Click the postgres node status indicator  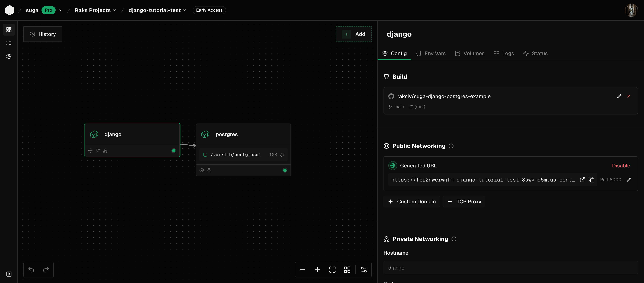point(285,170)
